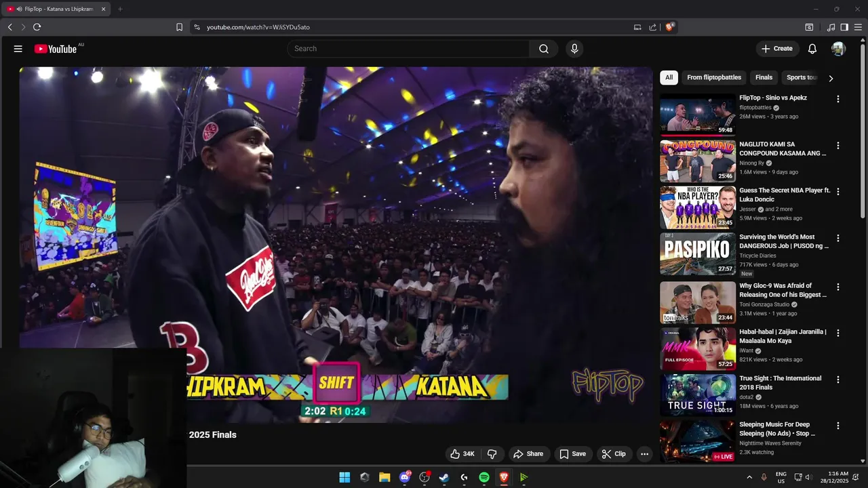Open the account avatar menu
The height and width of the screenshot is (488, 868).
click(838, 49)
